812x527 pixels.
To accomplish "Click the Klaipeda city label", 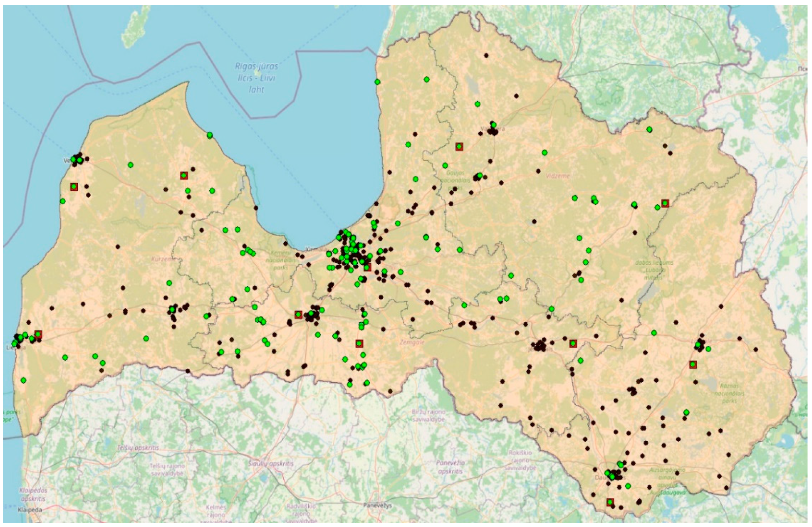I will (x=31, y=510).
